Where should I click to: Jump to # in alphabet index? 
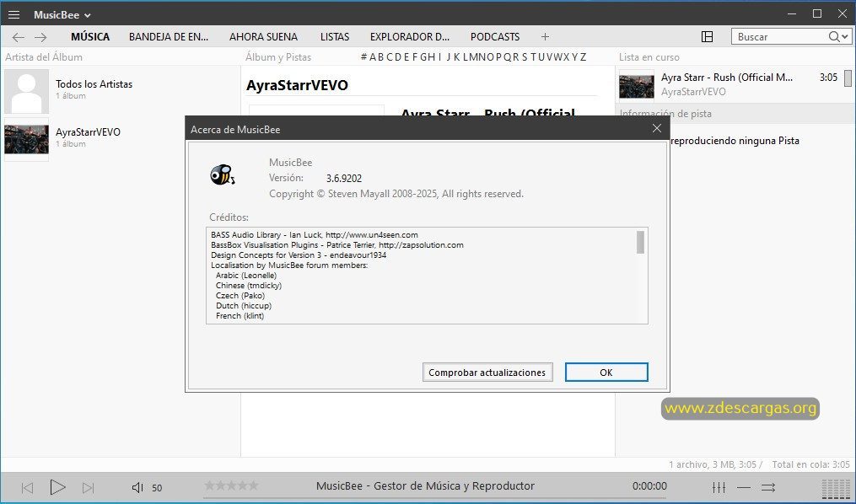coord(363,56)
